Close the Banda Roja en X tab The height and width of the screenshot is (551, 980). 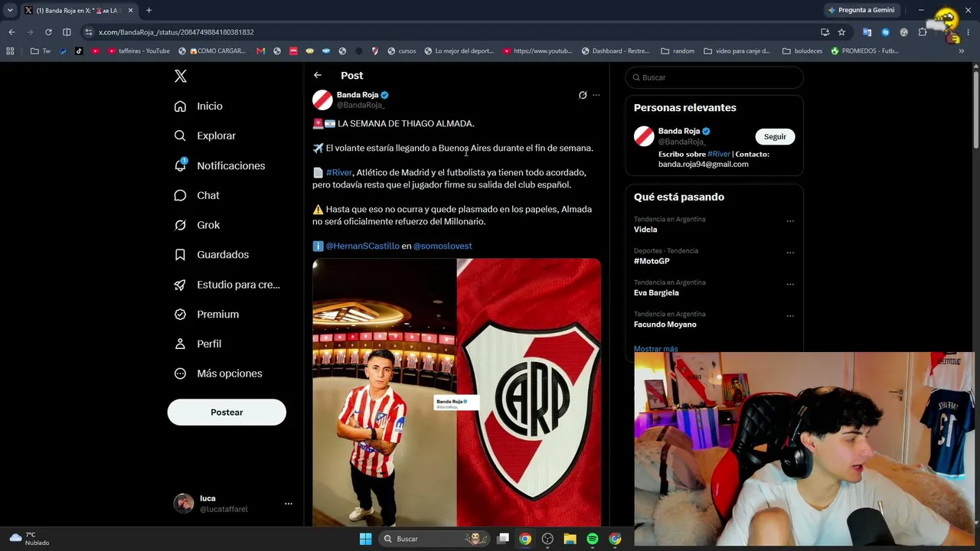click(x=130, y=10)
